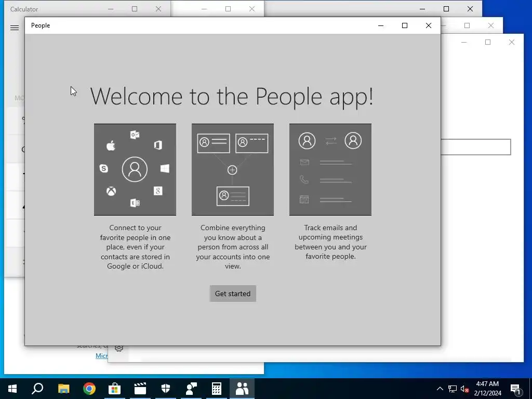The height and width of the screenshot is (399, 532).
Task: Click the Get started button
Action: click(233, 294)
